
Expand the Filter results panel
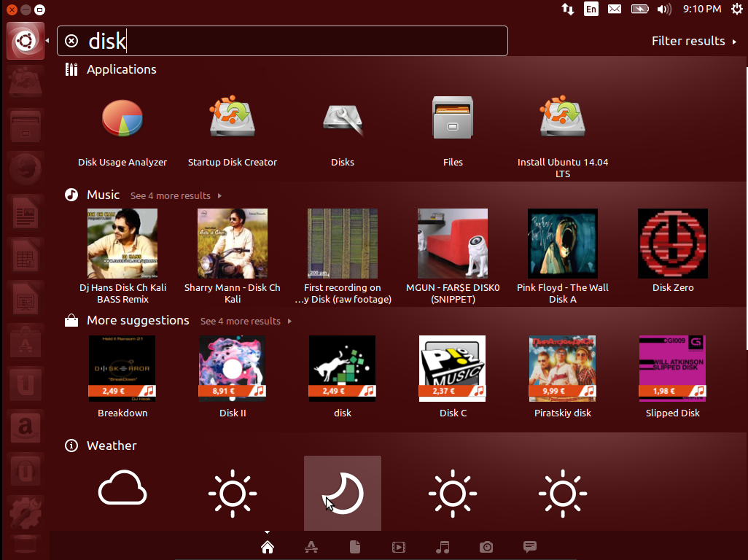[x=693, y=41]
